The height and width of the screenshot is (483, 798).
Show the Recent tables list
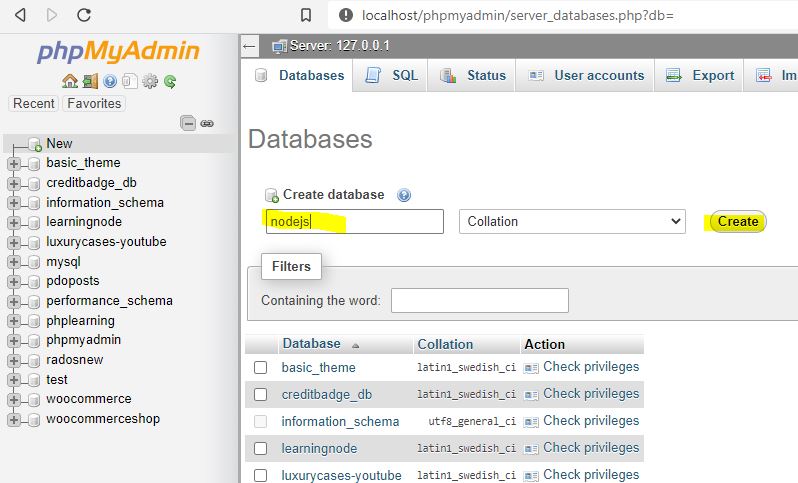pyautogui.click(x=34, y=103)
